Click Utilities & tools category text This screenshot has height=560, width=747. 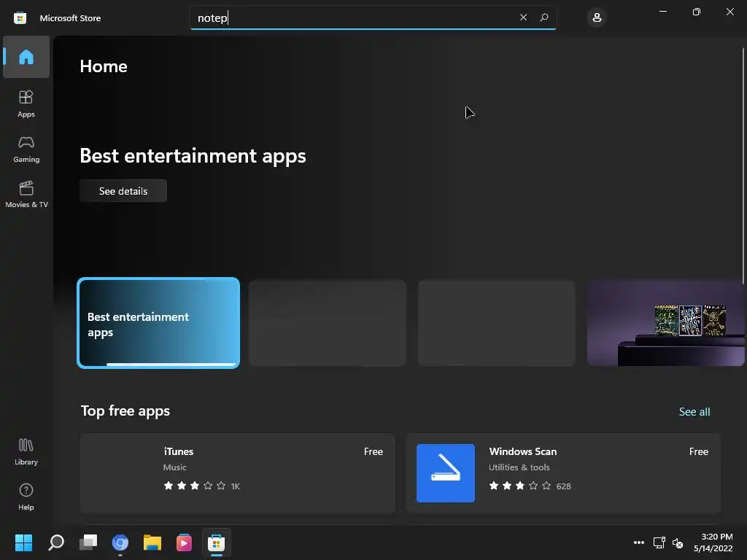point(519,467)
